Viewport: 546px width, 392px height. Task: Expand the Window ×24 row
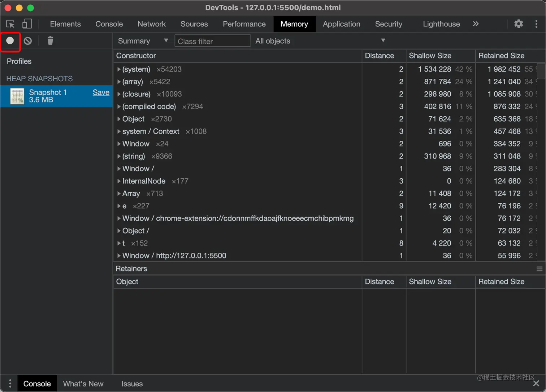point(119,144)
